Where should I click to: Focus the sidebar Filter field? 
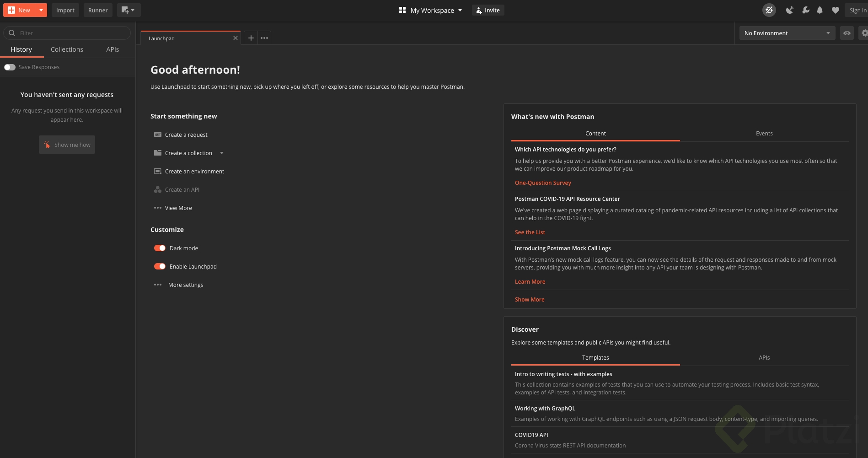point(67,33)
